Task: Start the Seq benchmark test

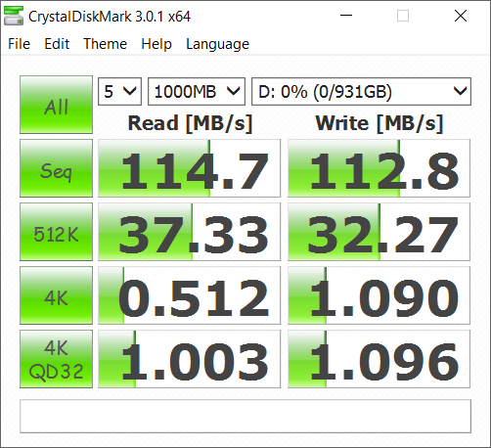Action: pyautogui.click(x=56, y=168)
